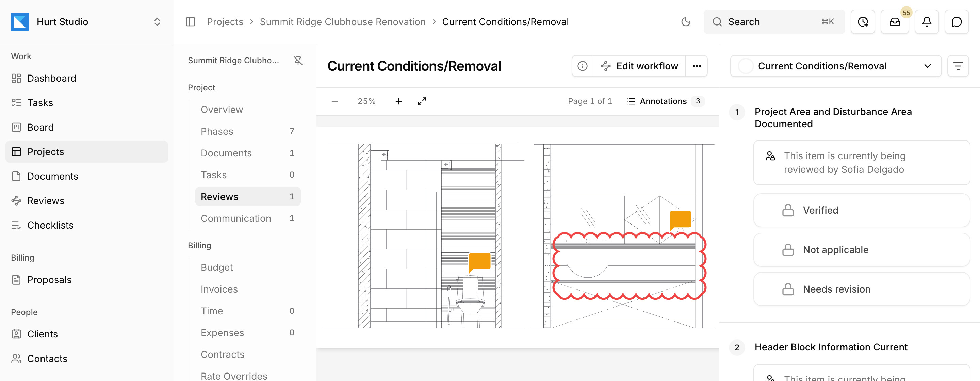Screen dimensions: 980x381
Task: Open Board in sidebar
Action: [x=87, y=127]
